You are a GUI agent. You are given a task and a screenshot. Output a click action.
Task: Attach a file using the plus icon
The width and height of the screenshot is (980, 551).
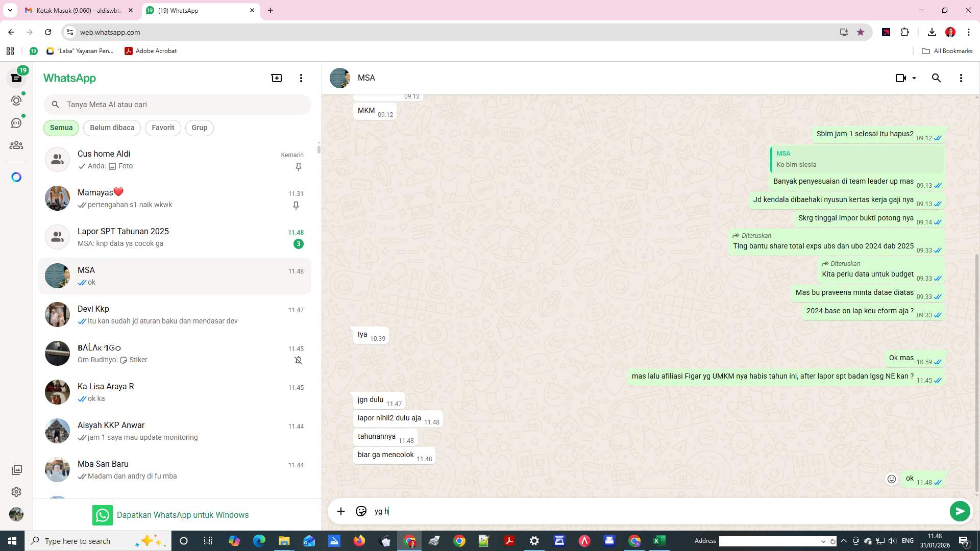pyautogui.click(x=340, y=511)
